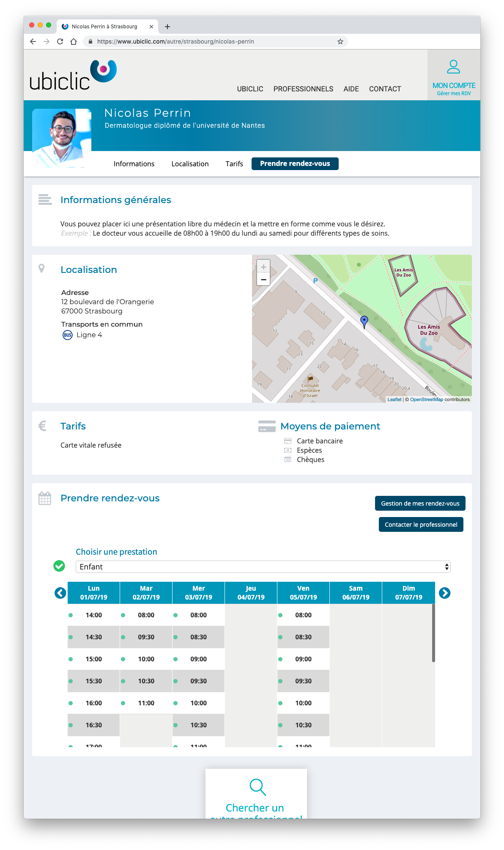Image resolution: width=504 pixels, height=850 pixels.
Task: Select the Wednesday 09:00 appointment slot
Action: tap(199, 659)
